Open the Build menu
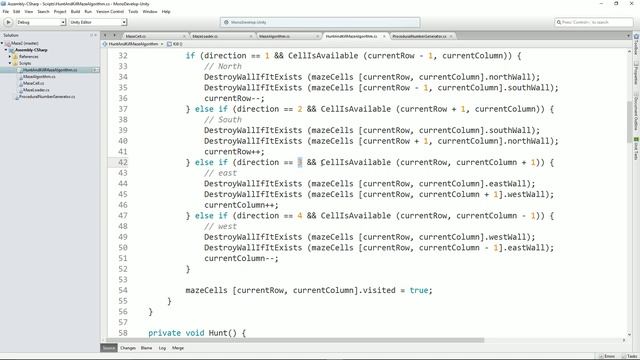The height and width of the screenshot is (360, 640). 76,11
